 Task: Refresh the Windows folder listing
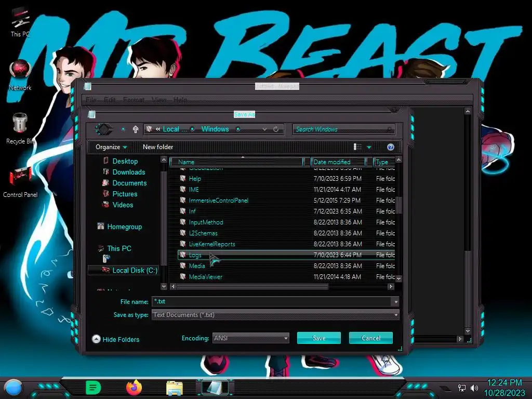(x=276, y=129)
